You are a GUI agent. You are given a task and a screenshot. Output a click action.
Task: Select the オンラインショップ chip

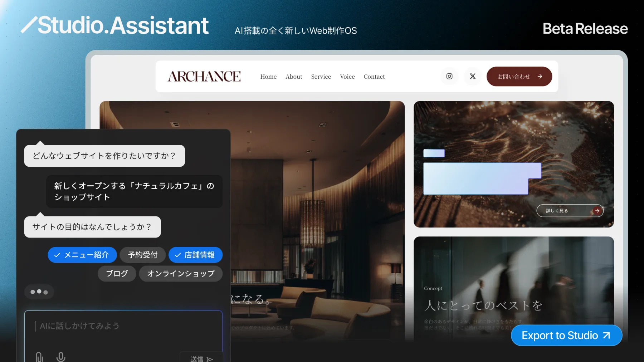(181, 274)
